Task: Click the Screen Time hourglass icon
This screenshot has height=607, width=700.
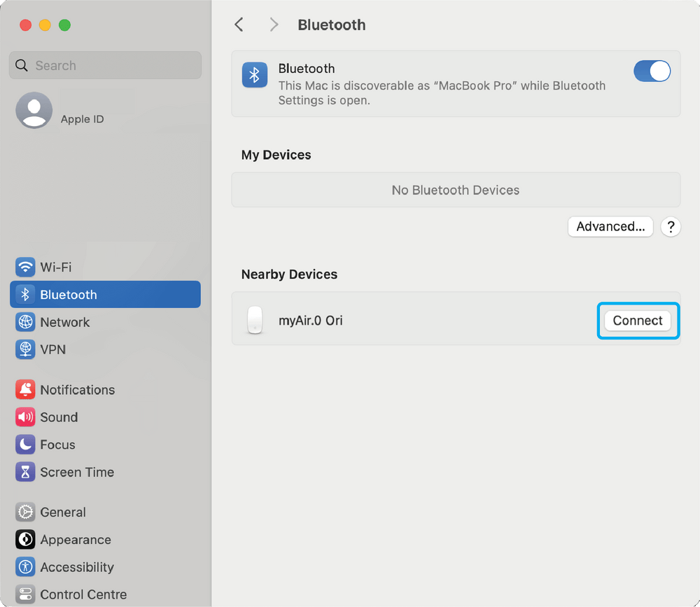Action: [26, 472]
